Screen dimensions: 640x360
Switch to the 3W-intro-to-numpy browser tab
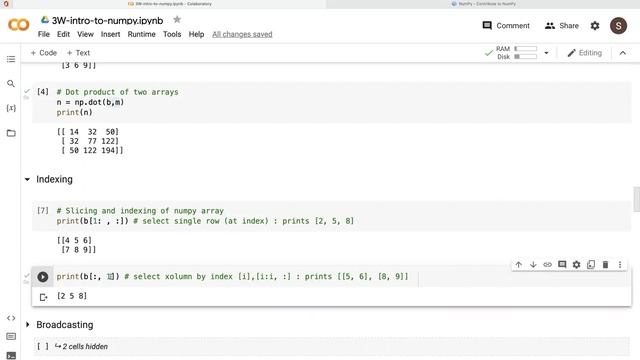[170, 4]
